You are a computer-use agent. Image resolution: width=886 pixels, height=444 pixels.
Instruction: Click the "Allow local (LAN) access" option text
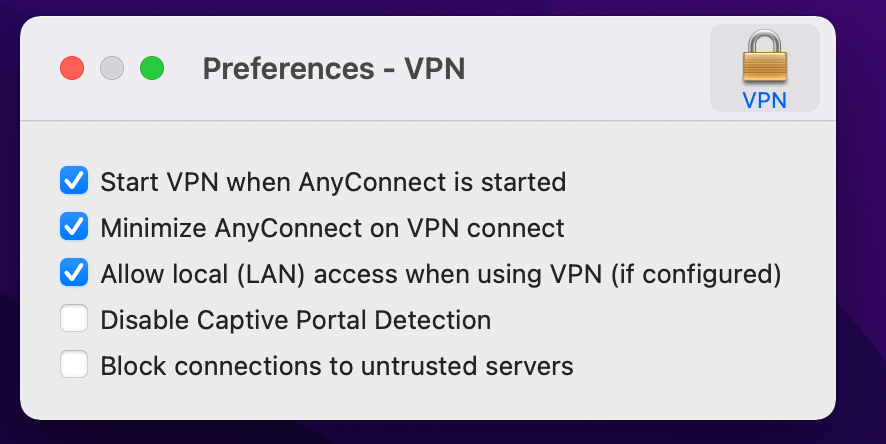440,274
